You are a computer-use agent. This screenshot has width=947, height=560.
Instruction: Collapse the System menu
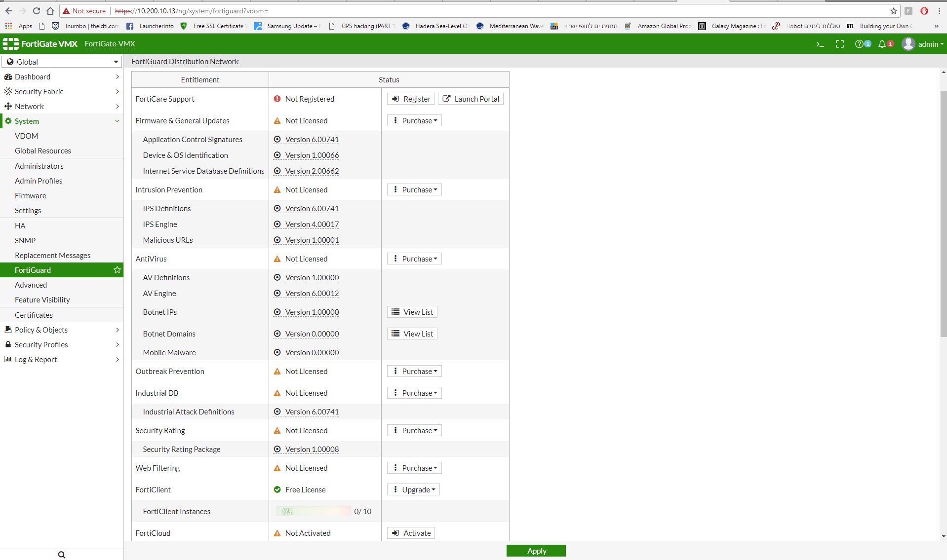tap(62, 121)
